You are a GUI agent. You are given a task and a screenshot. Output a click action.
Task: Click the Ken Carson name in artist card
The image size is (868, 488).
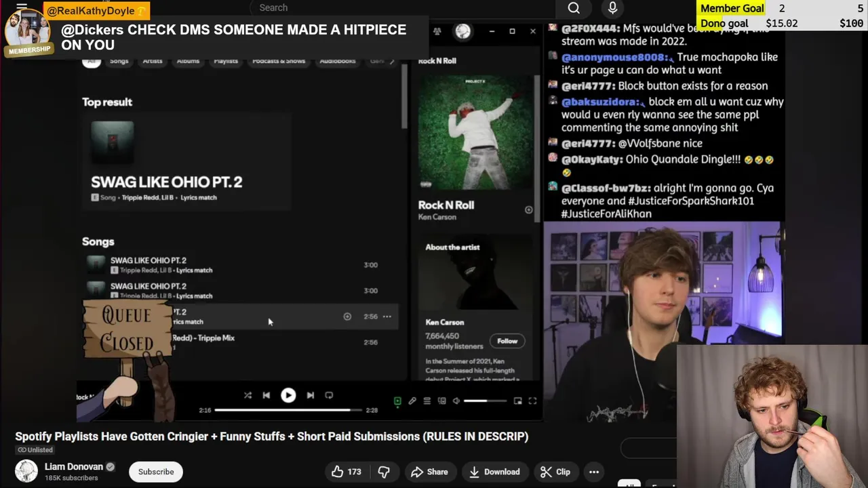(x=445, y=322)
